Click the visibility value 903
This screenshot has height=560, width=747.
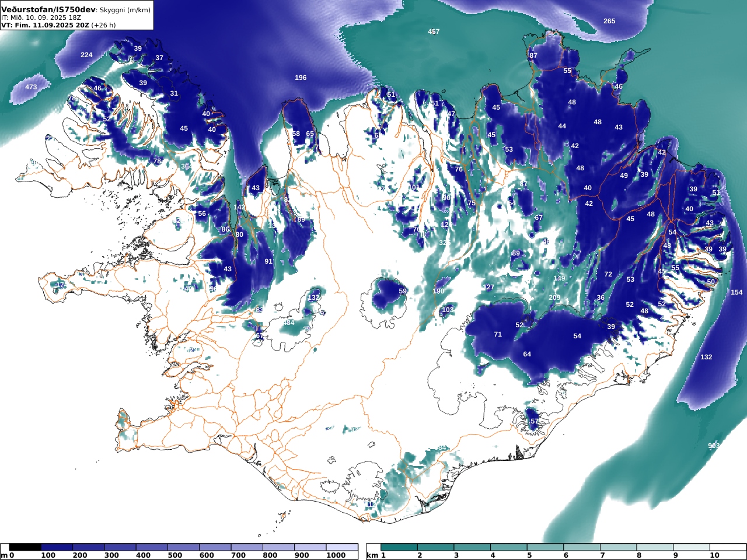[x=714, y=446]
